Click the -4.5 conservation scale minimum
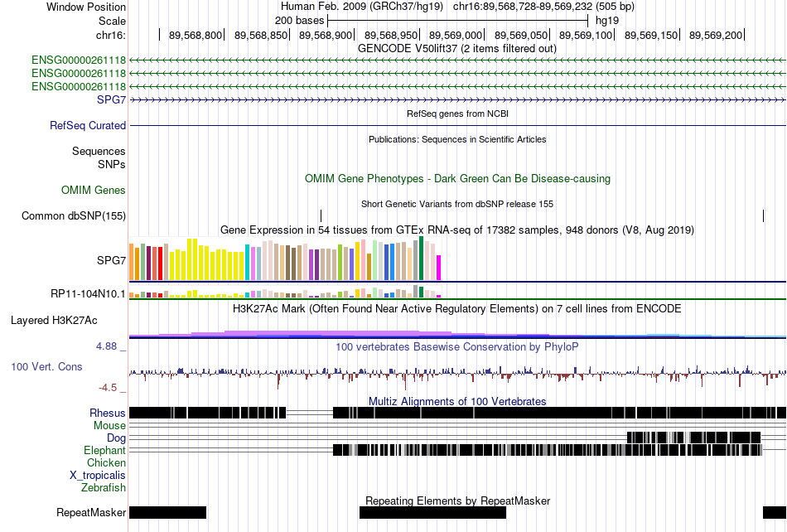 pyautogui.click(x=108, y=388)
